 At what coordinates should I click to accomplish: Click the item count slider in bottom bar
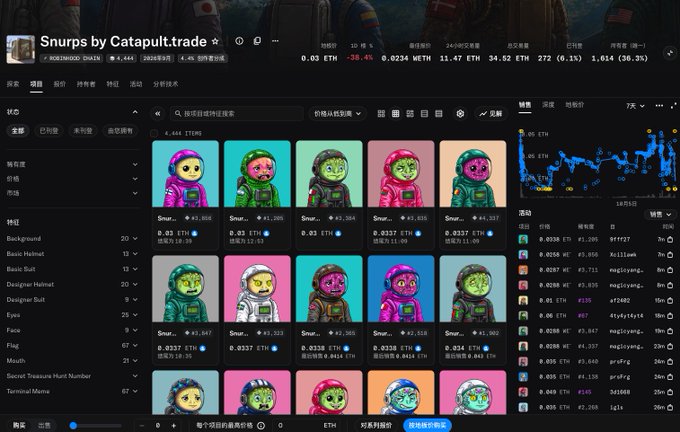(x=95, y=425)
